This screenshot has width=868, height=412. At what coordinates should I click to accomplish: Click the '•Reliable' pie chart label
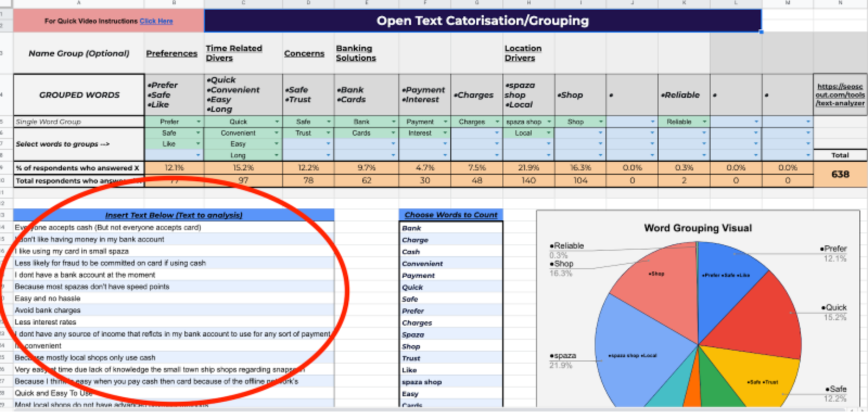567,246
